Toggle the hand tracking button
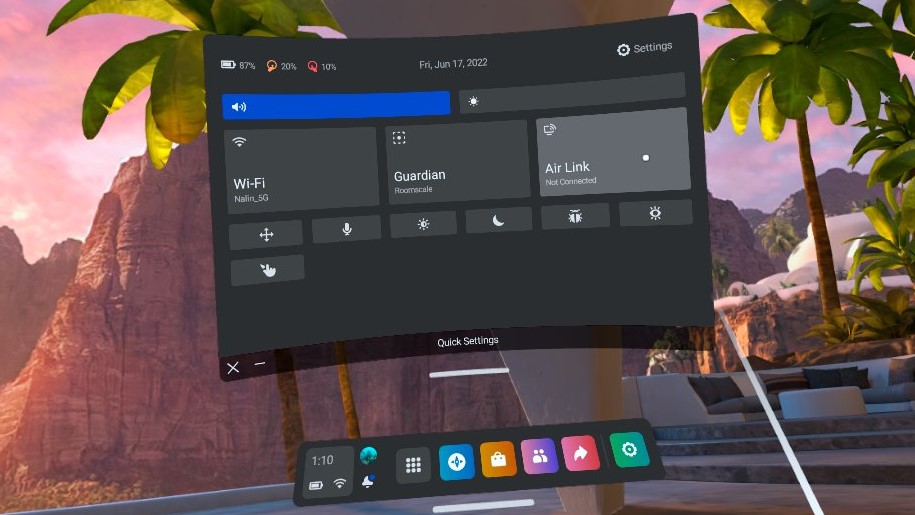The width and height of the screenshot is (915, 515). tap(267, 270)
